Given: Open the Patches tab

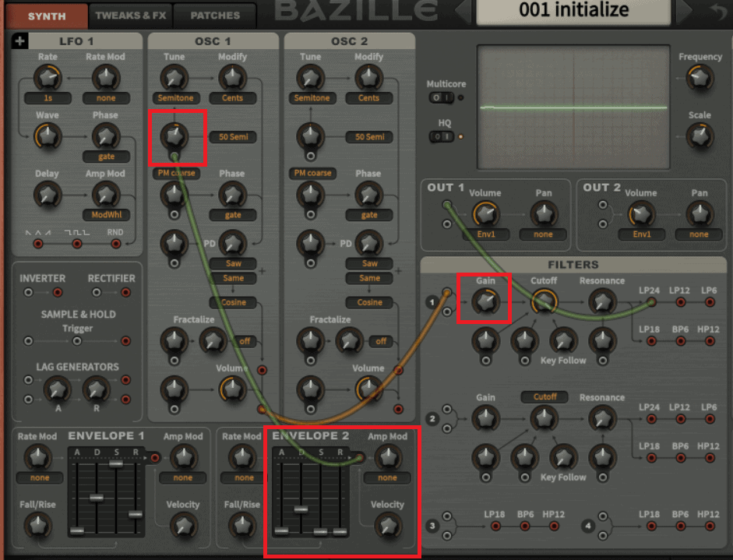Looking at the screenshot, I should click(x=215, y=15).
